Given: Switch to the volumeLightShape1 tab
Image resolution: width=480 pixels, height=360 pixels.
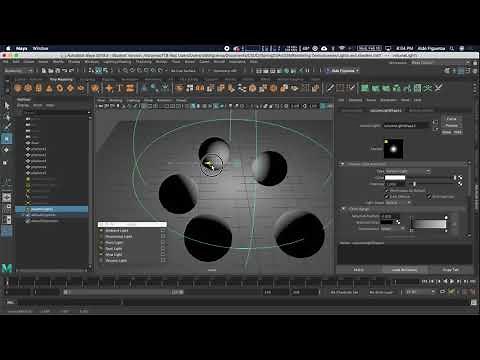Looking at the screenshot, I should coord(386,110).
